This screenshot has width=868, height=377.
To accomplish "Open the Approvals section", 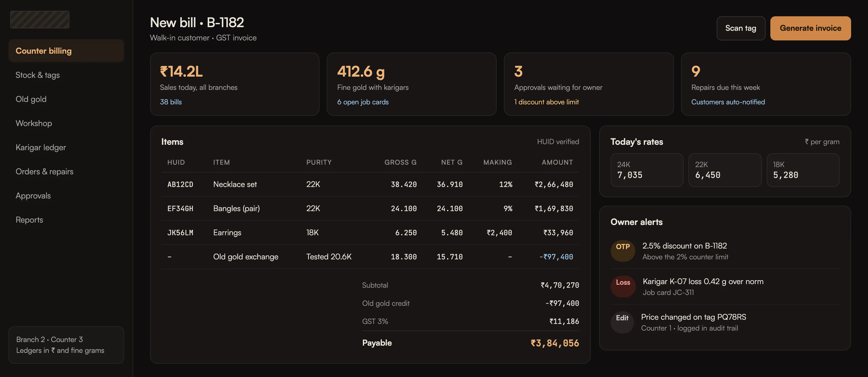I will click(66, 195).
